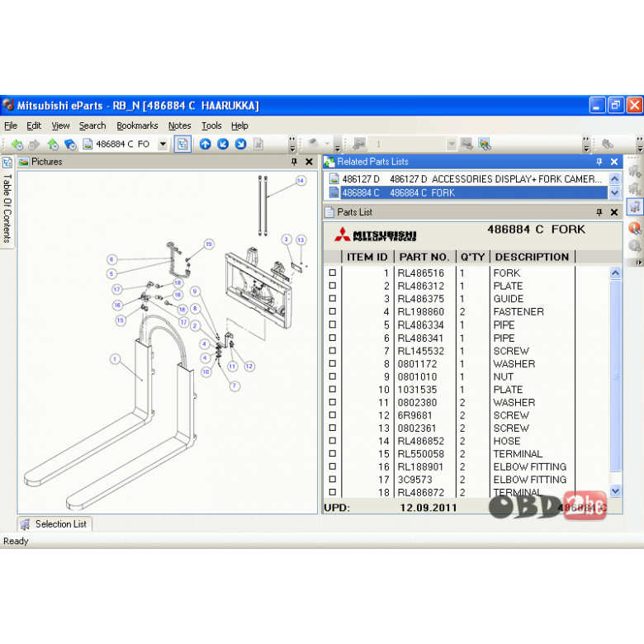644x644 pixels.
Task: Pin the Pictures panel
Action: pos(294,162)
